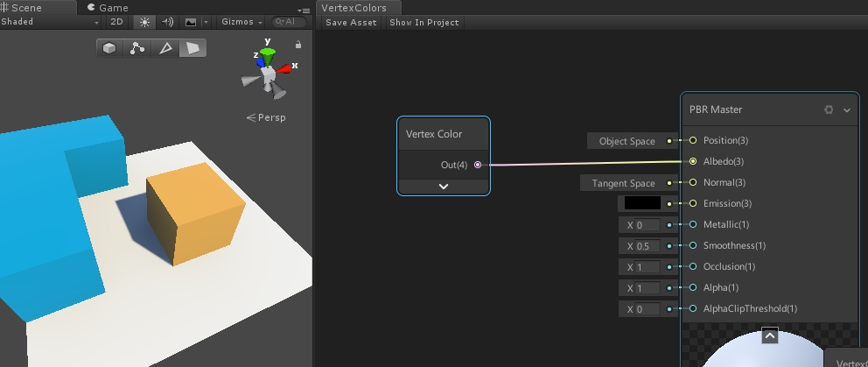The width and height of the screenshot is (868, 367).
Task: Click the Scene search field
Action: click(x=290, y=22)
